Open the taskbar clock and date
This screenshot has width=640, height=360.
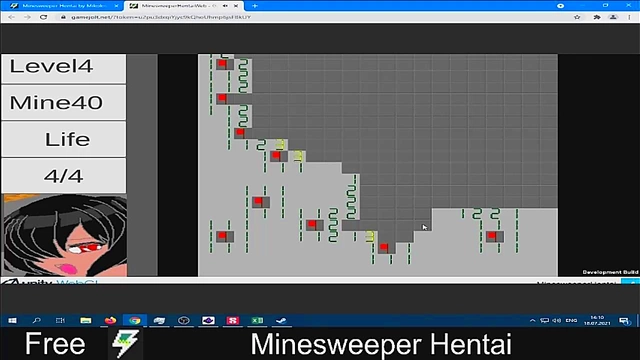[597, 320]
